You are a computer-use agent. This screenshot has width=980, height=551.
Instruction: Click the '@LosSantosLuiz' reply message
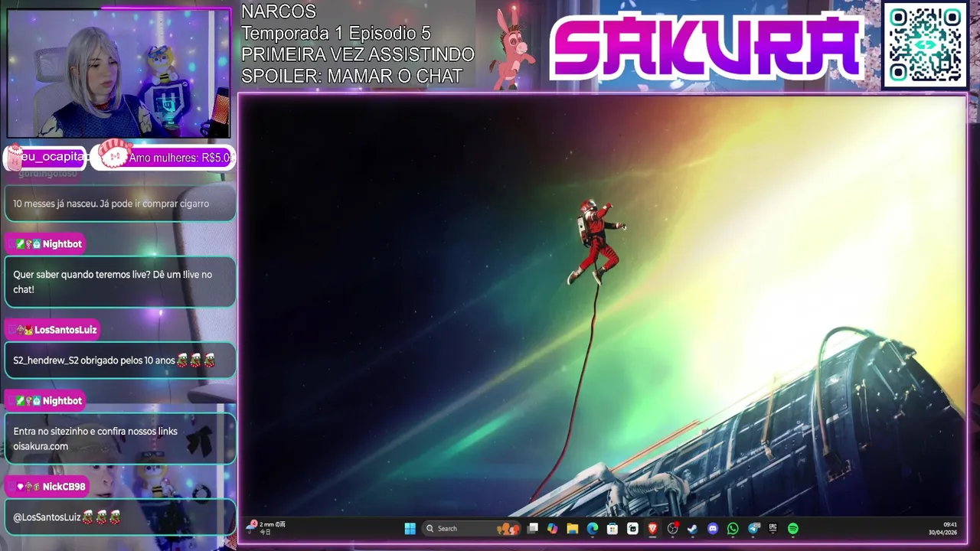coord(120,517)
